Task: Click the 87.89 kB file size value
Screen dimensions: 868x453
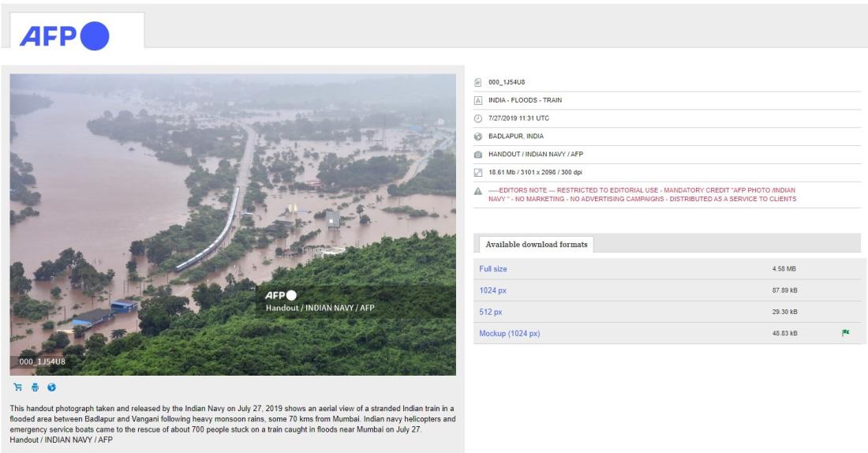Action: point(785,290)
